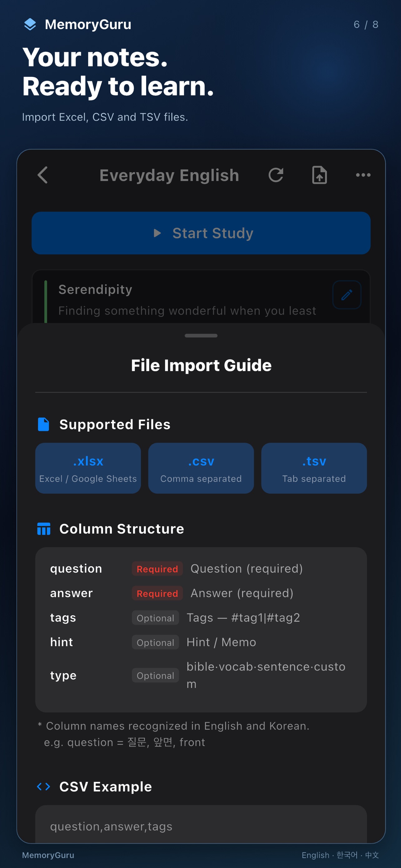Click the hint column name

pyautogui.click(x=62, y=642)
